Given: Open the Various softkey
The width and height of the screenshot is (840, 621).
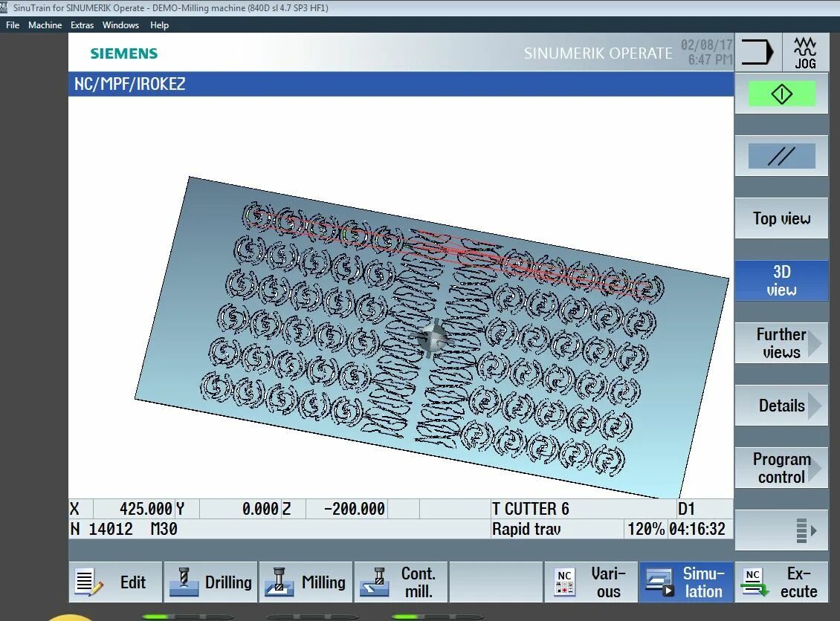Looking at the screenshot, I should [590, 582].
